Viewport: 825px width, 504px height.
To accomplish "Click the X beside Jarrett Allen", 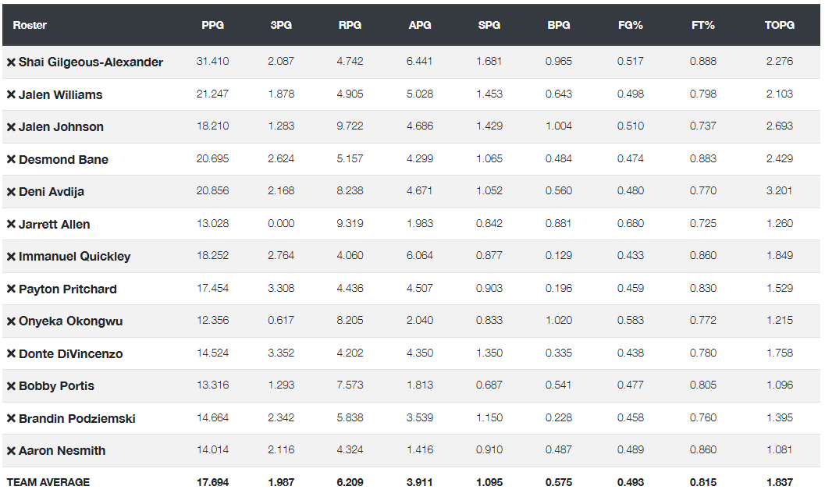I will click(11, 224).
